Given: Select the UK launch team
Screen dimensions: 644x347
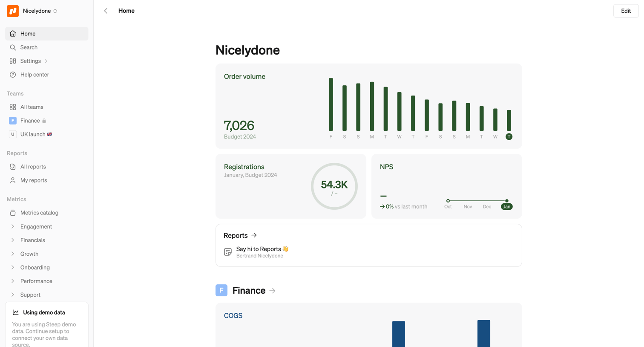Looking at the screenshot, I should 46,134.
